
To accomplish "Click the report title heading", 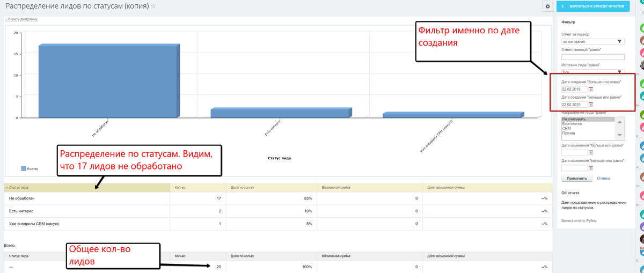I will click(x=77, y=6).
